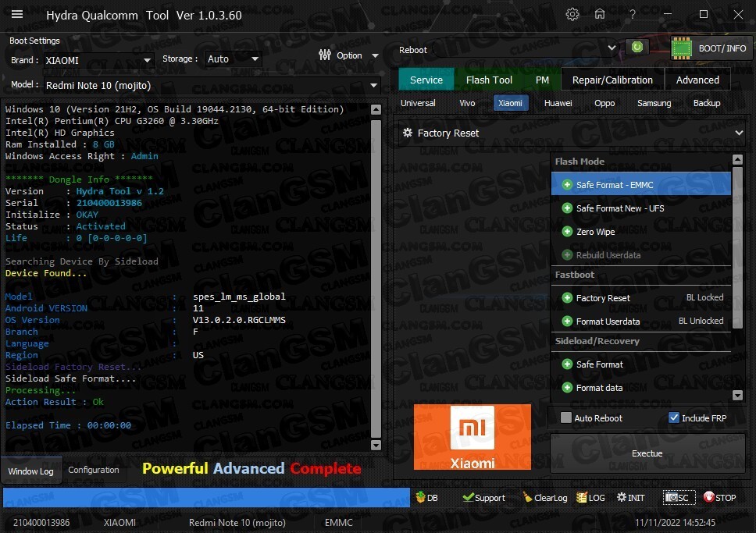Click the BOOT/ INFO button label
The height and width of the screenshot is (533, 756).
coord(722,48)
